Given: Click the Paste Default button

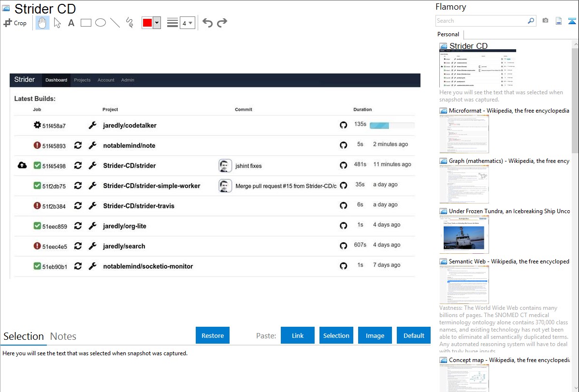Looking at the screenshot, I should coord(414,335).
